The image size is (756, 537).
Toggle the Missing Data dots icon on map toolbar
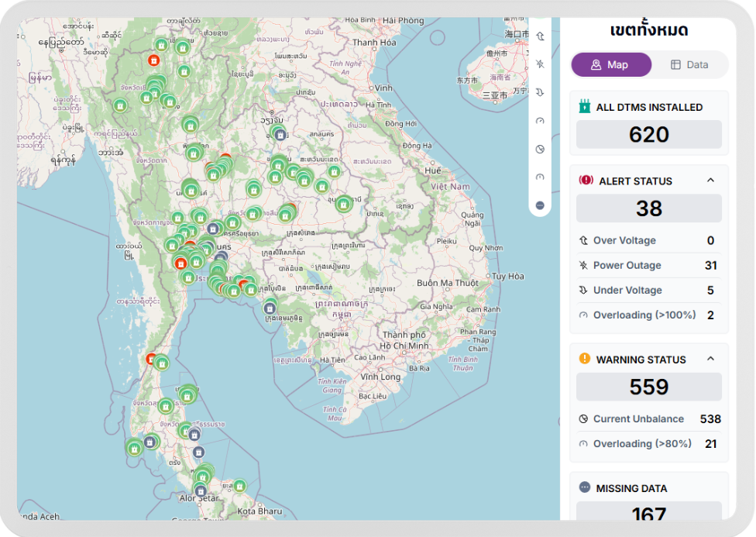tap(540, 205)
